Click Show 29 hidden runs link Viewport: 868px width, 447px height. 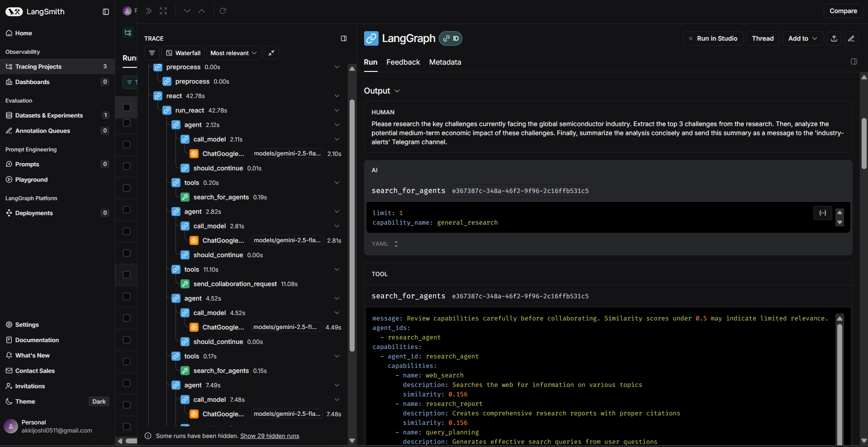(270, 436)
